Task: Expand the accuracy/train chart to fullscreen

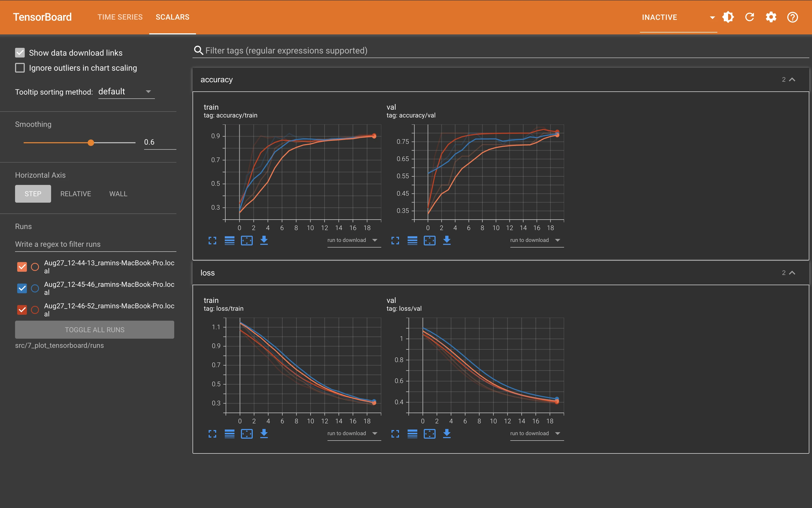Action: (x=212, y=240)
